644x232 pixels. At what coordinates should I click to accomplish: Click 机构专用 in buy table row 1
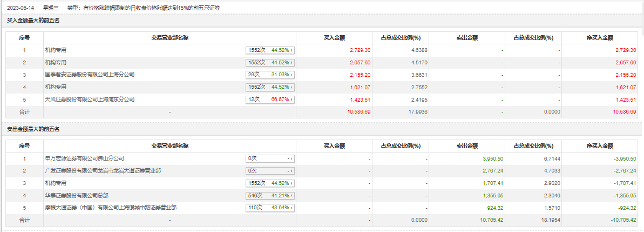[x=56, y=50]
